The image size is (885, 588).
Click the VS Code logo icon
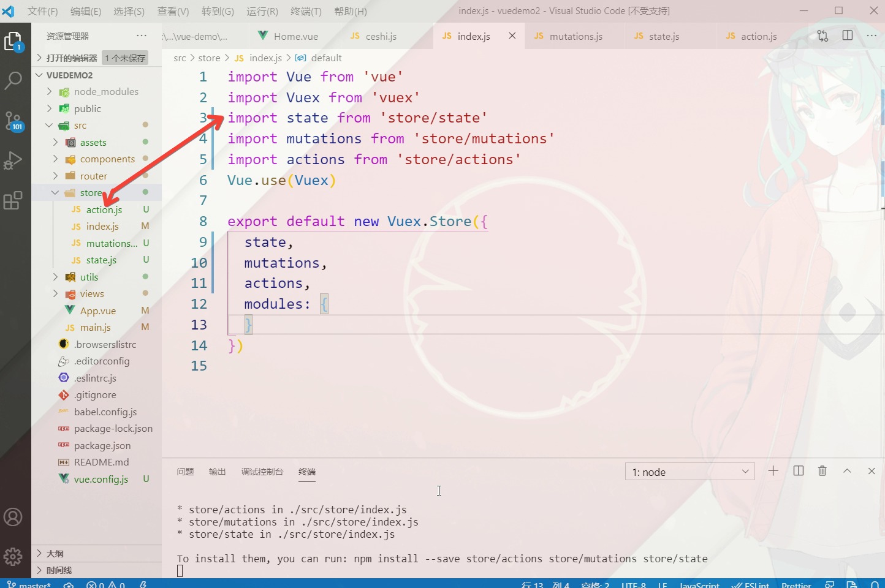pyautogui.click(x=8, y=11)
